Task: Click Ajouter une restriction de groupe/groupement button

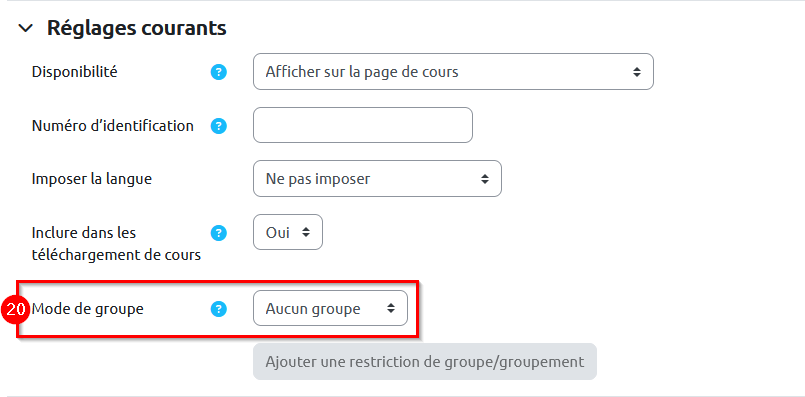Action: [425, 362]
